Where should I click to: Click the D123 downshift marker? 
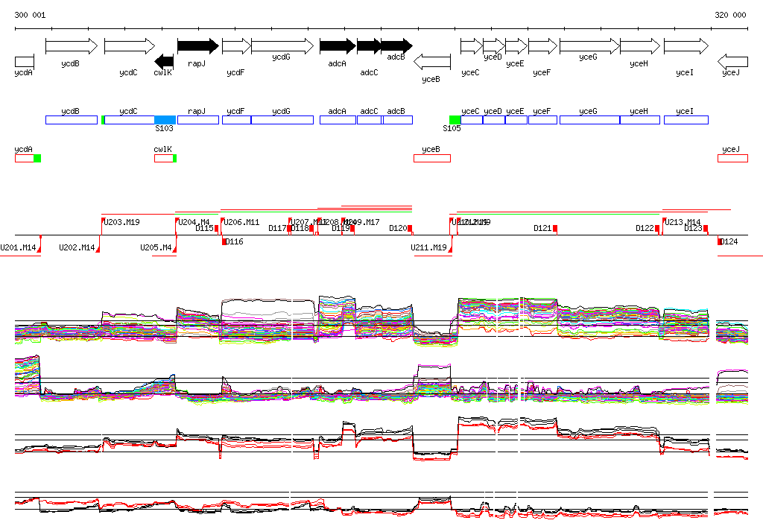click(706, 228)
